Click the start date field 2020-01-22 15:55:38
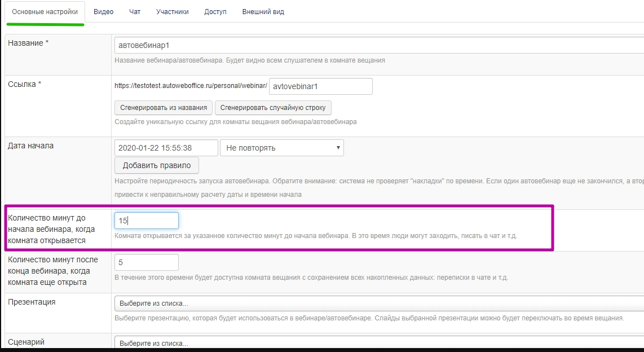 pyautogui.click(x=166, y=148)
